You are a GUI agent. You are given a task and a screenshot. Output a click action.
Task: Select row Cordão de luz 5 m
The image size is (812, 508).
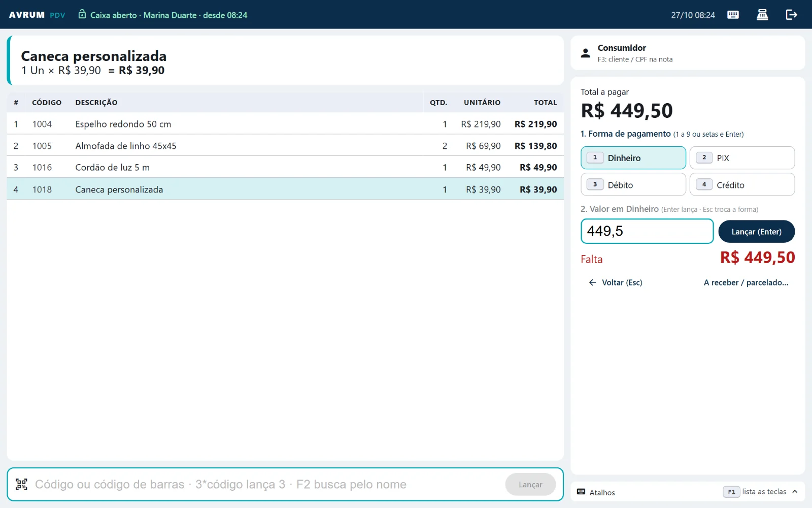click(x=285, y=167)
